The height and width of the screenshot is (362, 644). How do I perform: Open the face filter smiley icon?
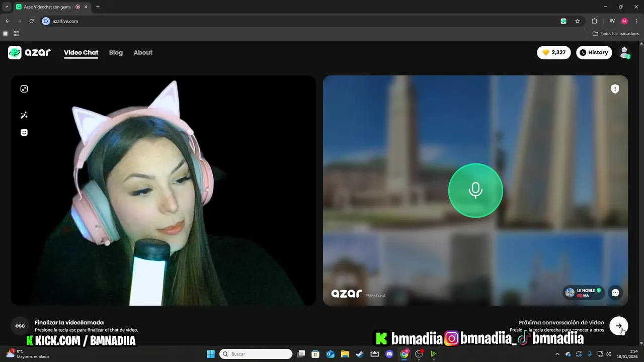click(24, 132)
